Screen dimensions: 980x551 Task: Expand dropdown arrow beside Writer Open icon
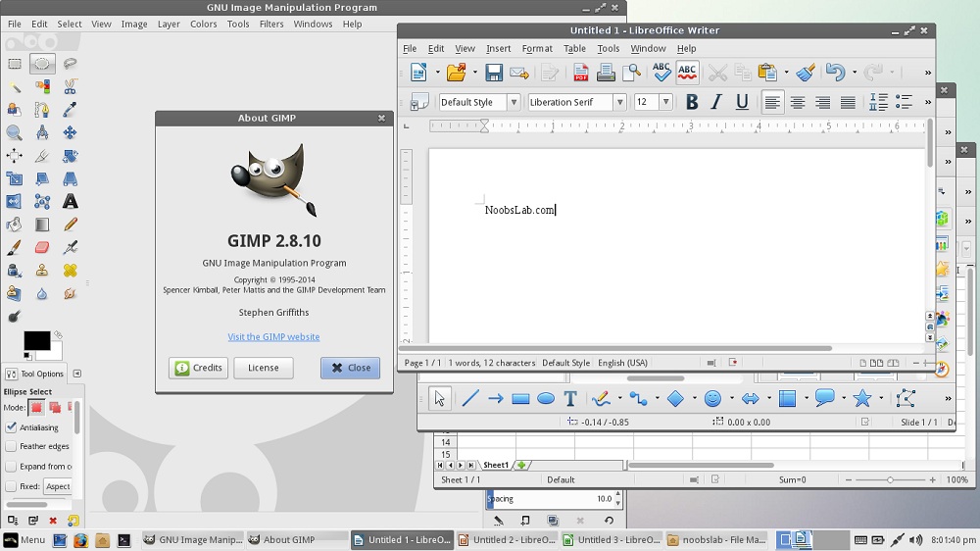(475, 73)
